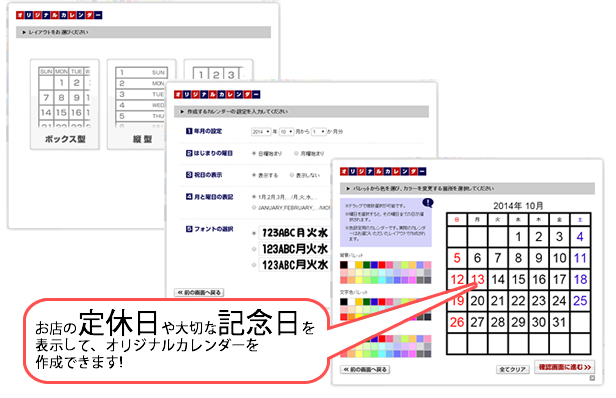Select the 土 (Saturday) header cell
616x398 pixels.
point(580,220)
